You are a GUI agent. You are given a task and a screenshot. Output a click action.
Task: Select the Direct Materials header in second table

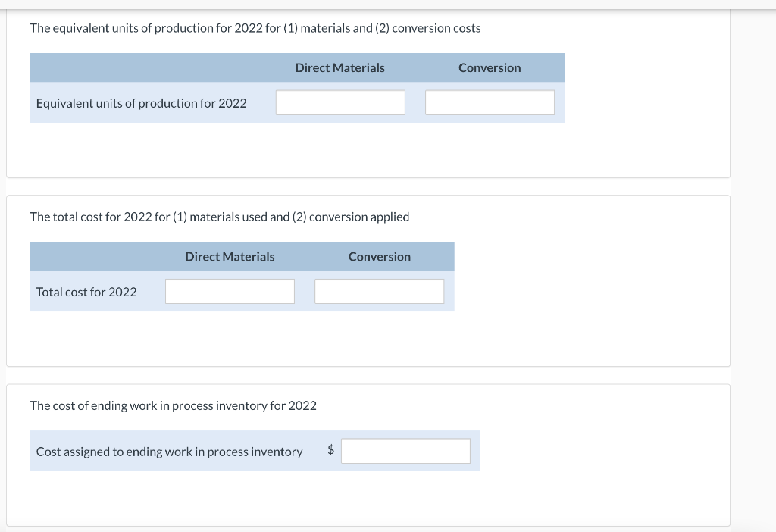230,256
